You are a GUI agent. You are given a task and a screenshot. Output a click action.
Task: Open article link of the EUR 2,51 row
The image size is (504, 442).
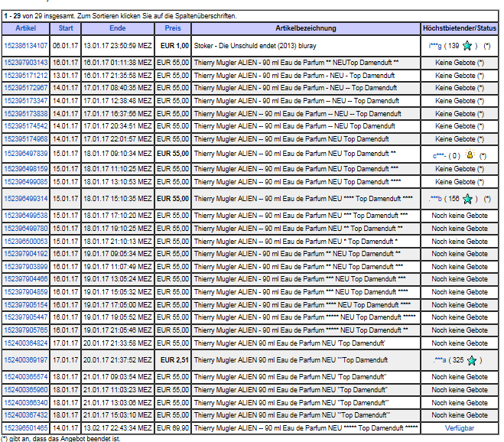point(26,360)
